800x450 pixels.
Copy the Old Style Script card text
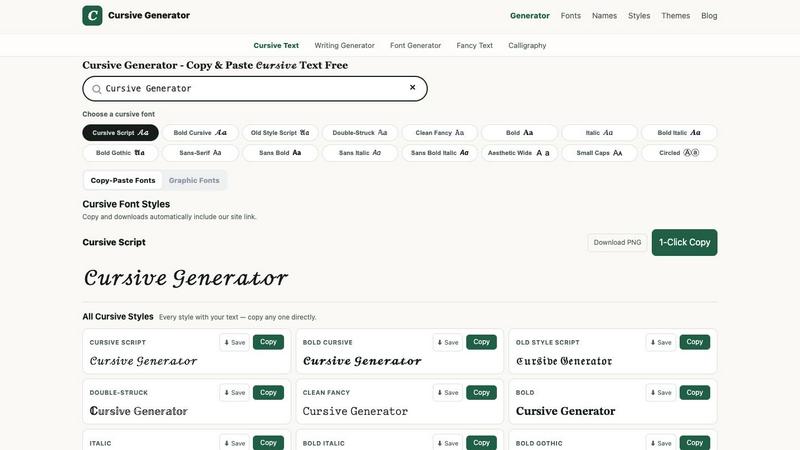pos(694,342)
